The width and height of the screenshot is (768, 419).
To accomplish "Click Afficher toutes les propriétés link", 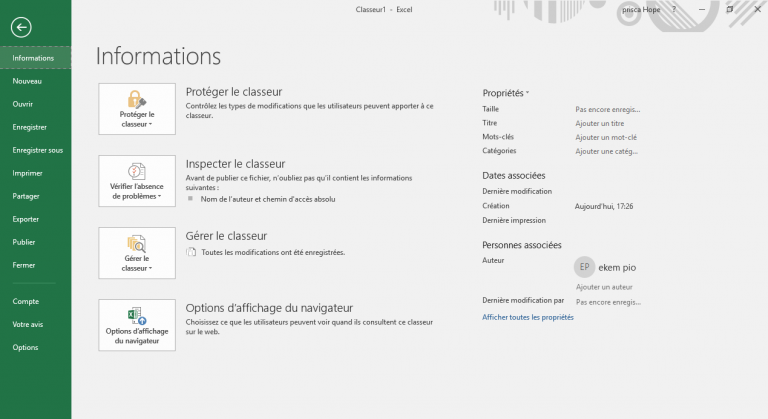I will tap(528, 317).
